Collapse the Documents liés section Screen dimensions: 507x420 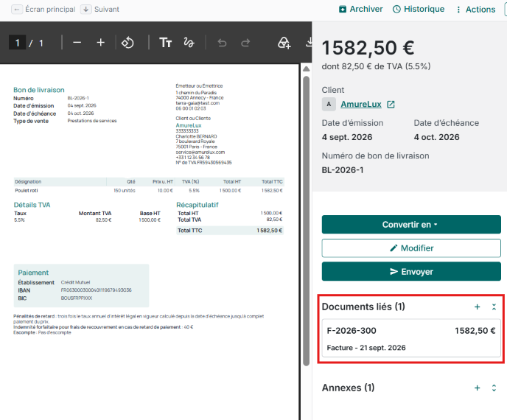pyautogui.click(x=494, y=307)
